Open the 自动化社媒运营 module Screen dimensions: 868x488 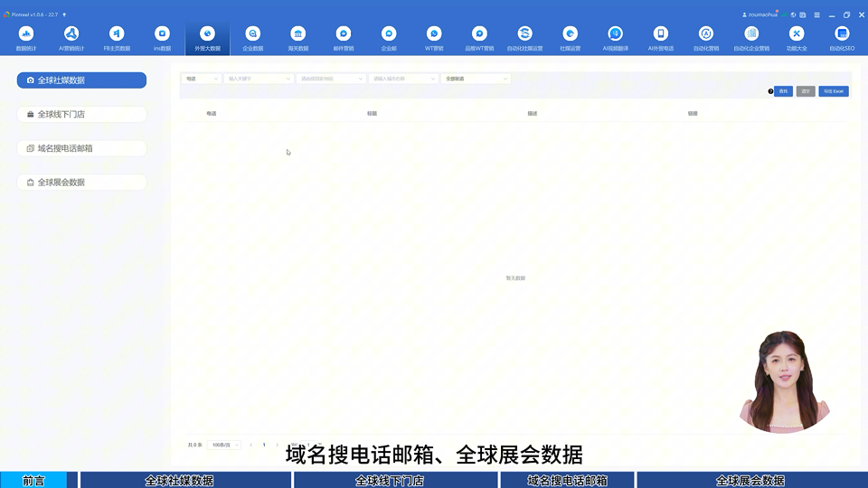(524, 38)
